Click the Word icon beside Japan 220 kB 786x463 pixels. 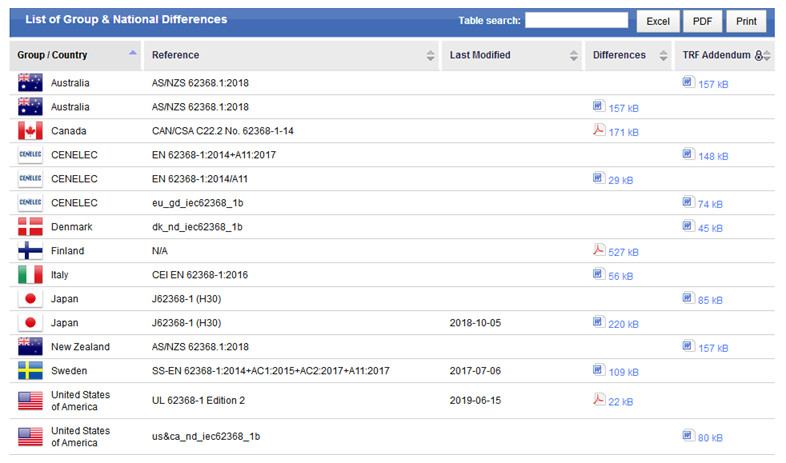pyautogui.click(x=599, y=322)
